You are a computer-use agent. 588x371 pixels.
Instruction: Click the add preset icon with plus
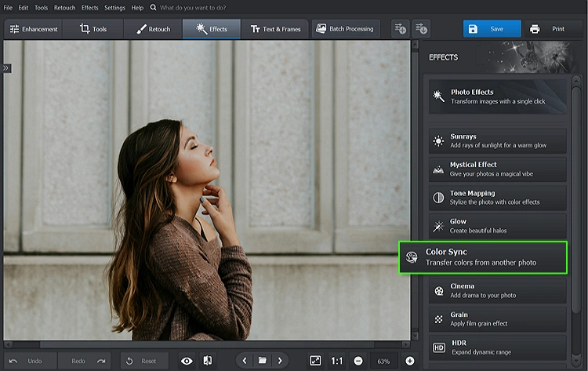[400, 29]
